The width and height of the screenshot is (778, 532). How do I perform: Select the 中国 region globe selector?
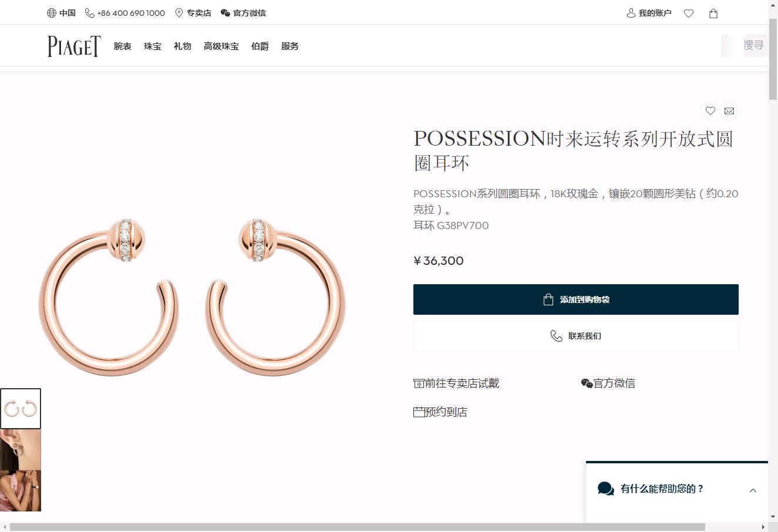point(61,13)
